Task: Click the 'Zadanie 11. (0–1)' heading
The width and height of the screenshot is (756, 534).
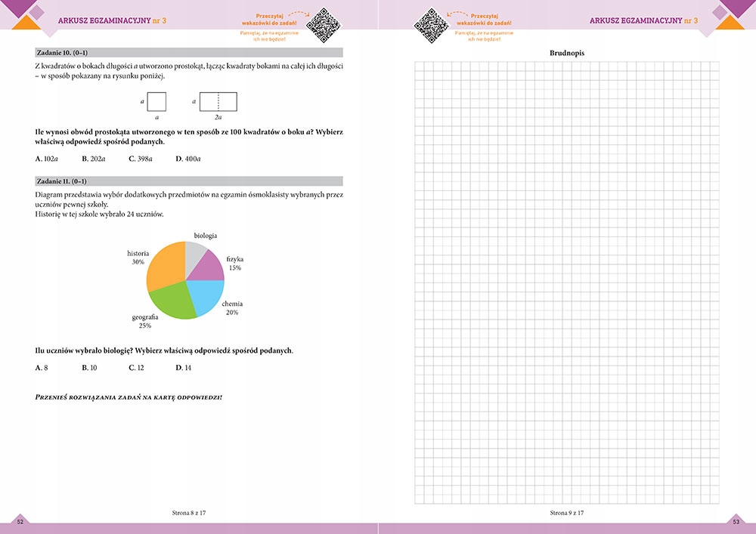Action: pyautogui.click(x=189, y=181)
